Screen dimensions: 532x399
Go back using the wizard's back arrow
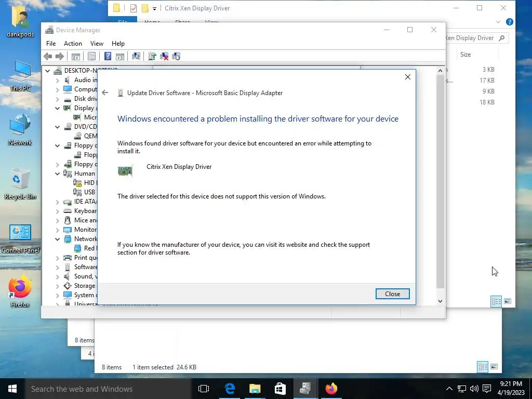pos(105,92)
